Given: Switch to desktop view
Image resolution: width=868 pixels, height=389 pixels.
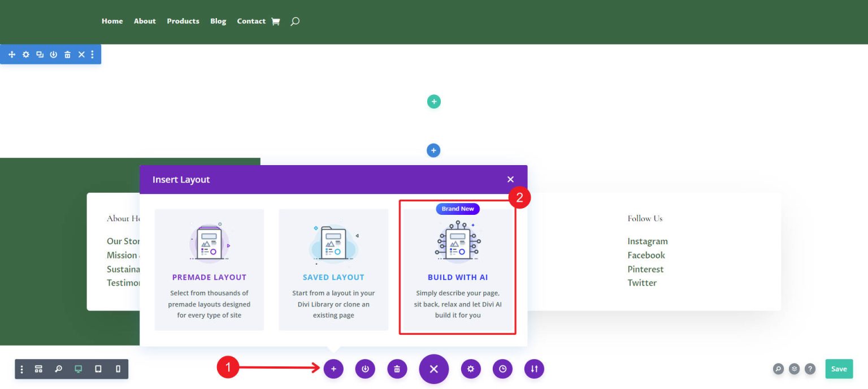Looking at the screenshot, I should click(78, 369).
